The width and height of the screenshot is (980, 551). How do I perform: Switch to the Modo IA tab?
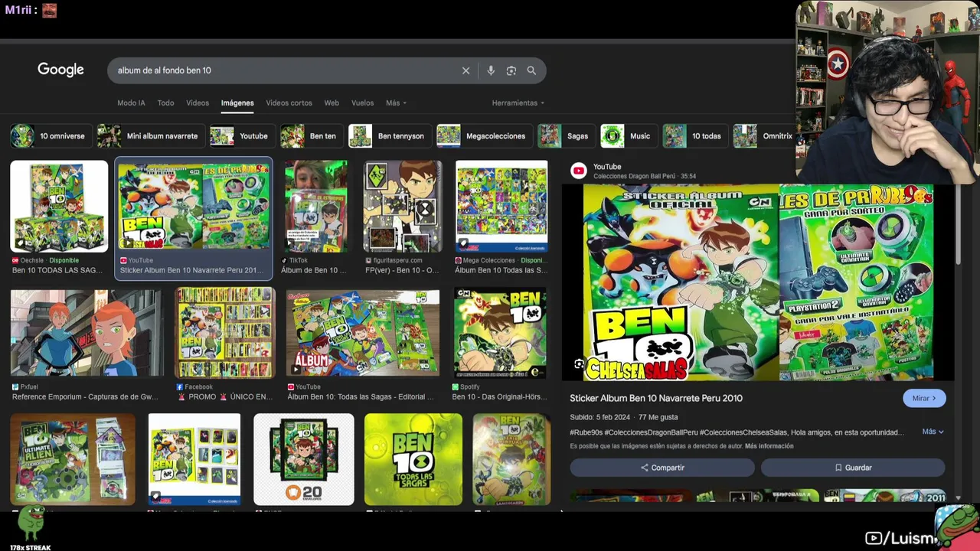click(x=131, y=103)
